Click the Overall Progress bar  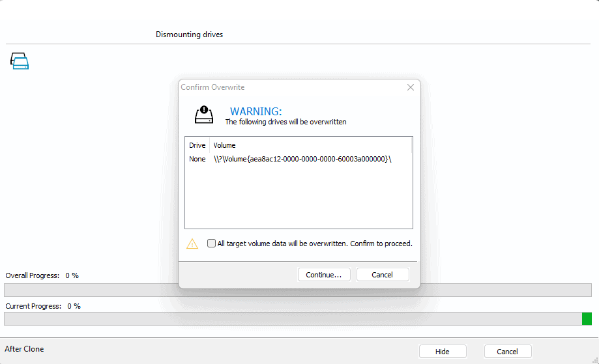coord(298,290)
